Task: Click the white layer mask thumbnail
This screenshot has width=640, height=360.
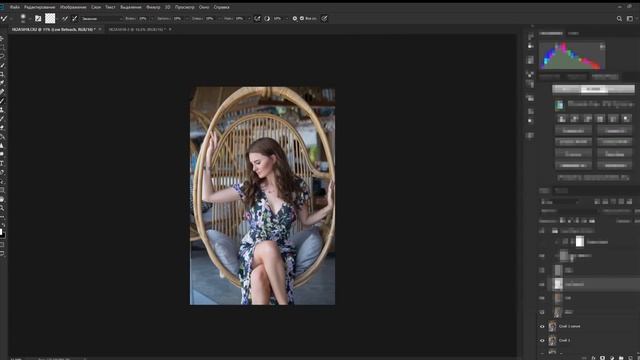Action: pyautogui.click(x=580, y=242)
